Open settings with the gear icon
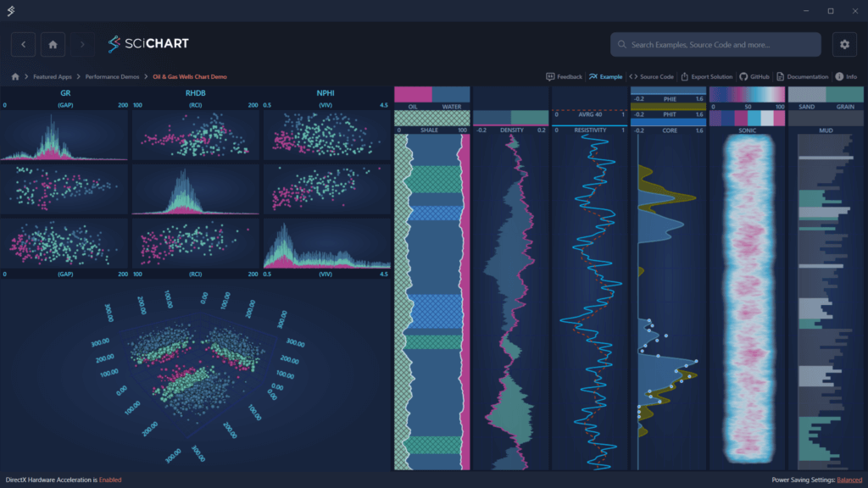Image resolution: width=868 pixels, height=488 pixels. [843, 44]
